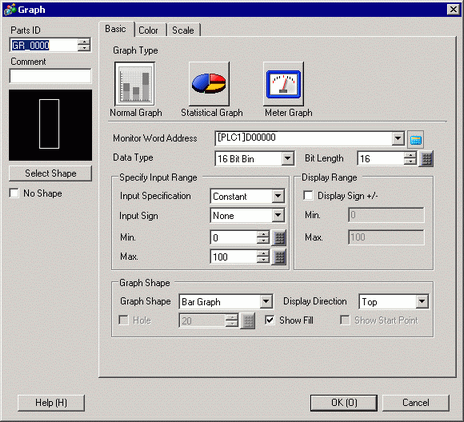Image resolution: width=464 pixels, height=422 pixels.
Task: Toggle the Display Sign +/- checkbox
Action: coord(308,195)
